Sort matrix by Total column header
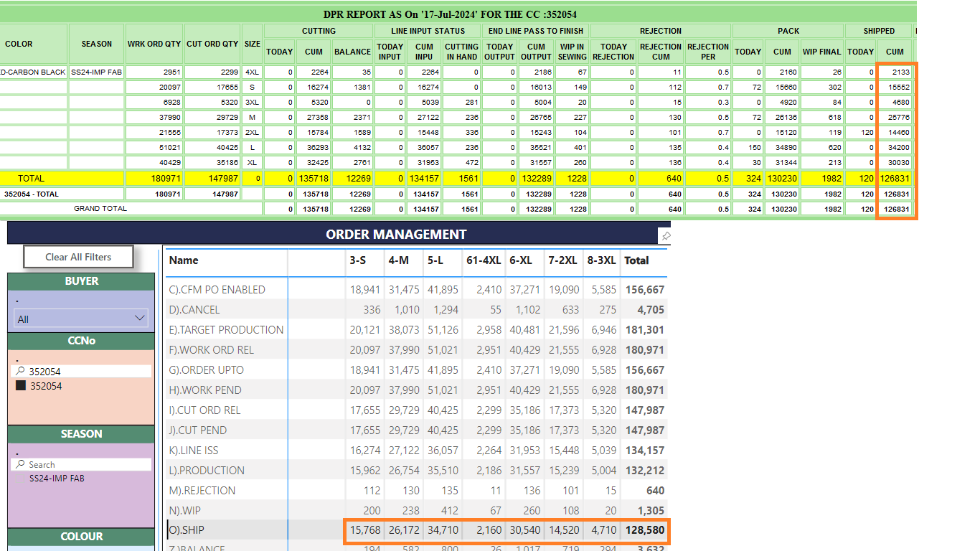 (x=636, y=260)
